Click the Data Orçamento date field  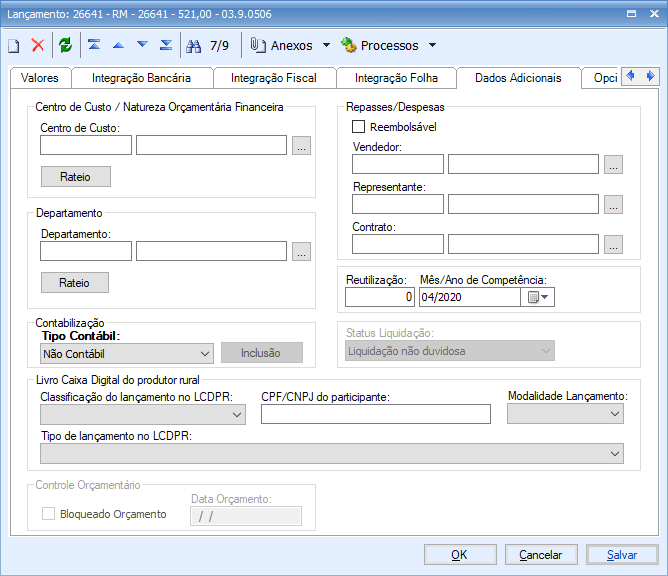click(x=246, y=516)
